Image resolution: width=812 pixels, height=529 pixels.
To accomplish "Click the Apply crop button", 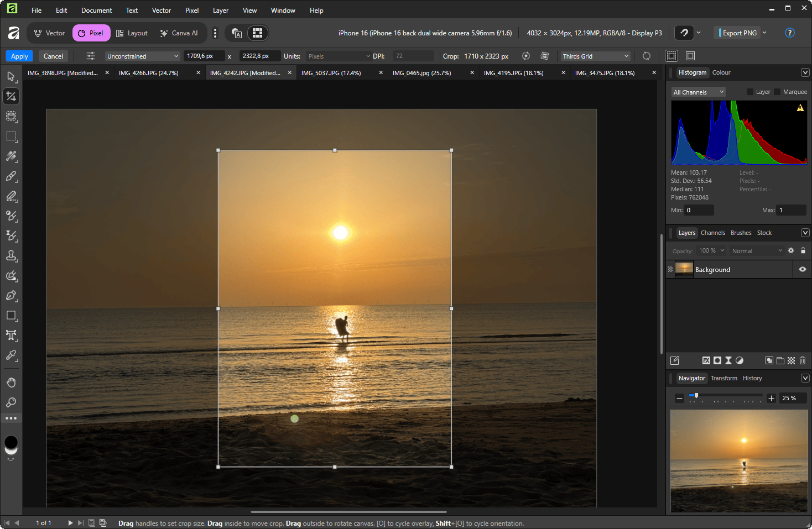I will point(19,56).
